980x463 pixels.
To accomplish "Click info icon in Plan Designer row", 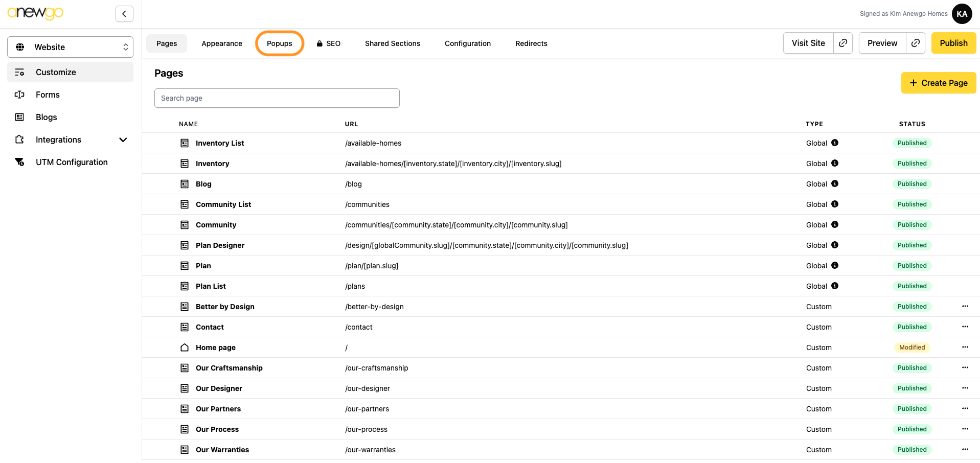I will click(x=835, y=245).
